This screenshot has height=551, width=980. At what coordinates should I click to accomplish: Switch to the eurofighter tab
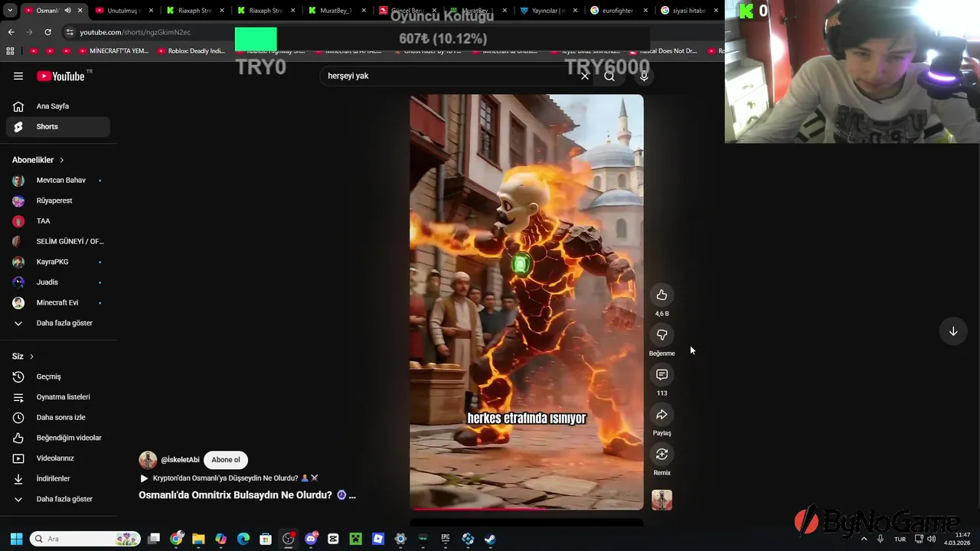tap(619, 11)
